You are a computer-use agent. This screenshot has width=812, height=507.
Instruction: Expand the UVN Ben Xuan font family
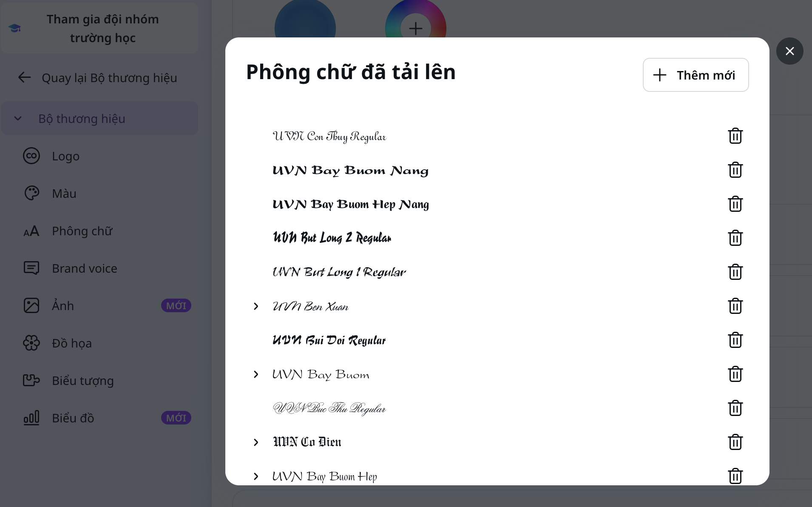click(x=256, y=306)
